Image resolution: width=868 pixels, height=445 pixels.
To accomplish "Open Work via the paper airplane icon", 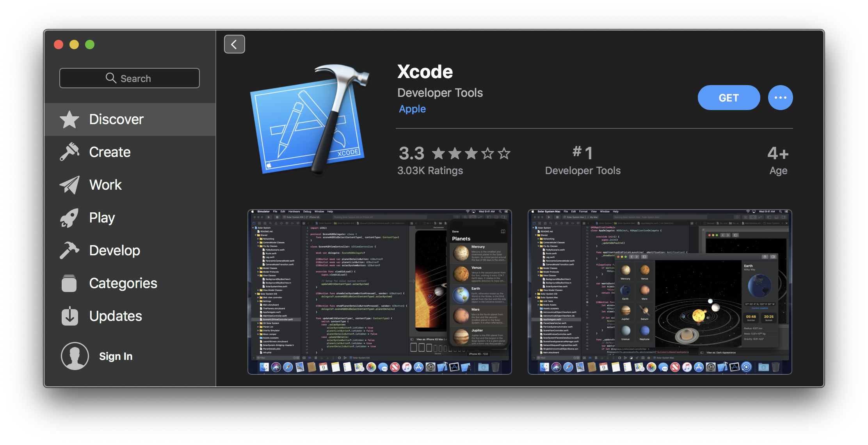I will click(x=69, y=185).
